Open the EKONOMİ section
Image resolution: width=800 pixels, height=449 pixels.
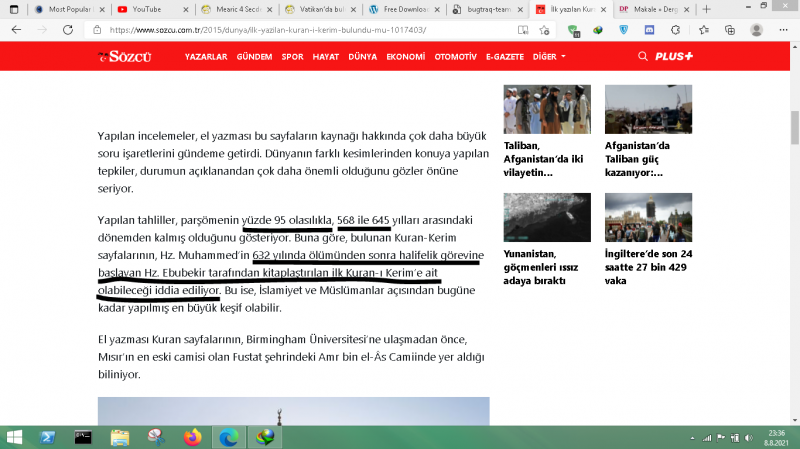point(406,57)
